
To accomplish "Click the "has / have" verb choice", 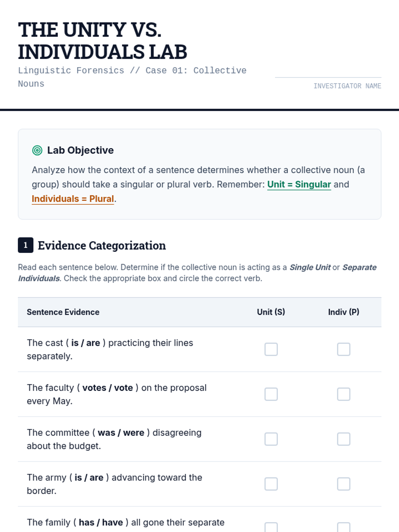I will coord(101,522).
